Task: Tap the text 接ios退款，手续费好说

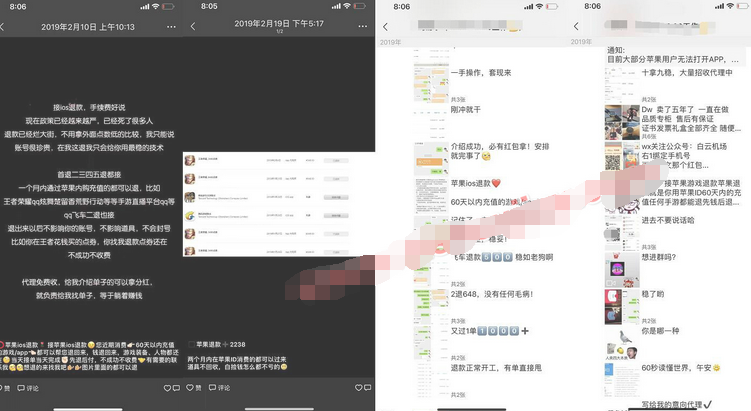Action: pyautogui.click(x=89, y=107)
